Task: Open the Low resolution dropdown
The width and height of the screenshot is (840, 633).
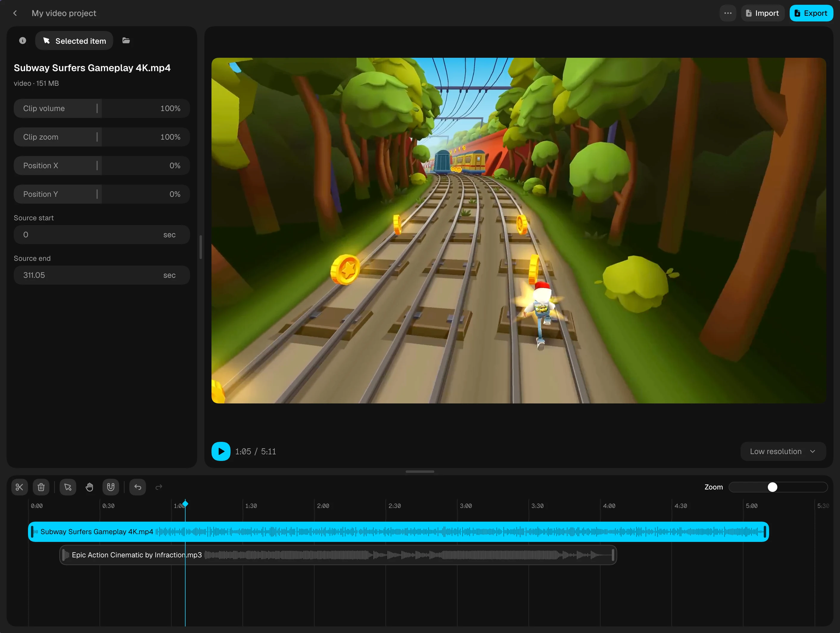Action: pos(783,451)
